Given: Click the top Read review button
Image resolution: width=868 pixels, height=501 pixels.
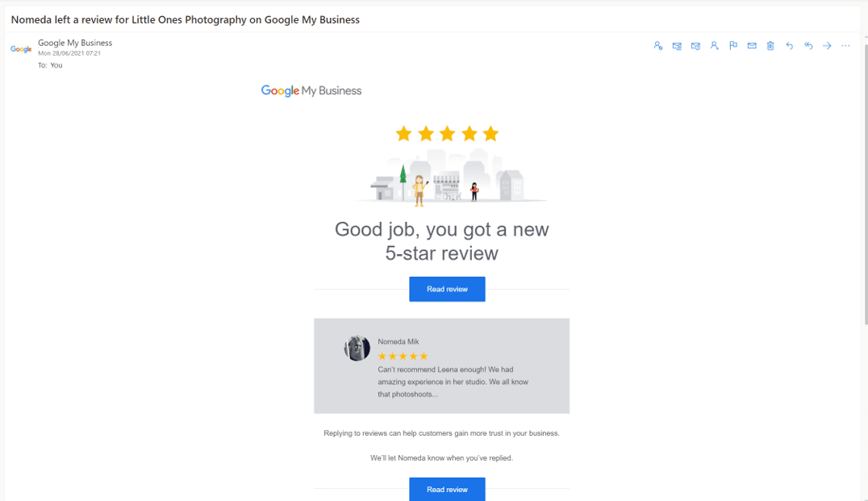Looking at the screenshot, I should coord(447,289).
